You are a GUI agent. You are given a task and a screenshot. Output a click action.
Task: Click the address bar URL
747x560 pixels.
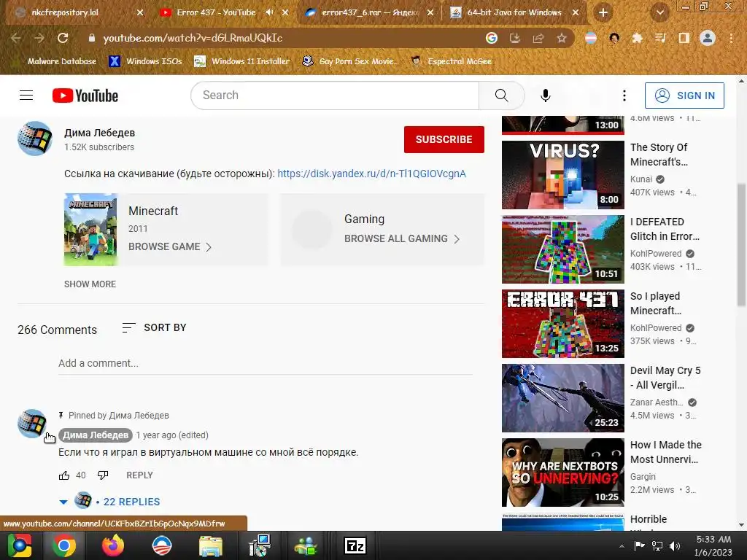coord(193,38)
